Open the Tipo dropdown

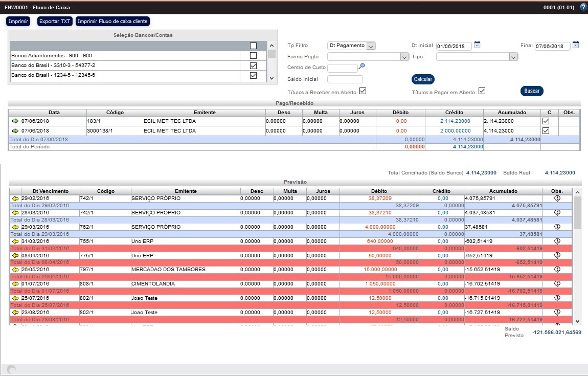(514, 57)
